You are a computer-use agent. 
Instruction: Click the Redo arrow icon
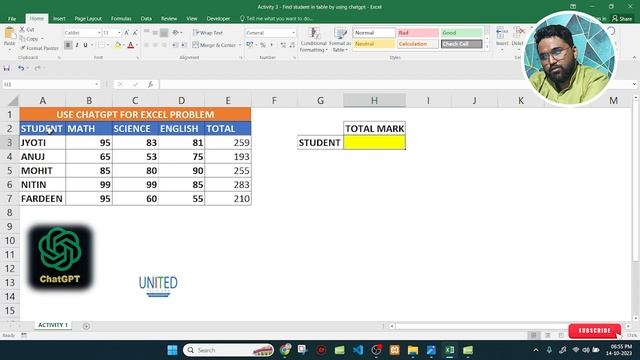point(37,68)
